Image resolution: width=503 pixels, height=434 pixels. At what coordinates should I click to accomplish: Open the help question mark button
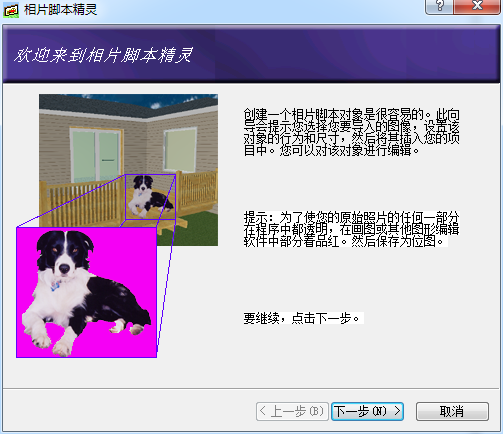pos(439,6)
